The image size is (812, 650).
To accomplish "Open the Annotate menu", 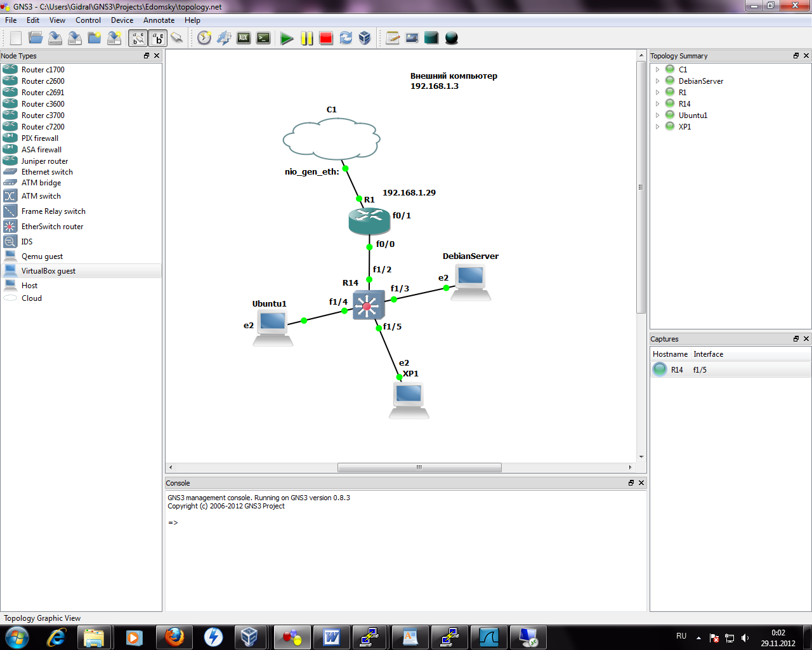I will coord(159,20).
